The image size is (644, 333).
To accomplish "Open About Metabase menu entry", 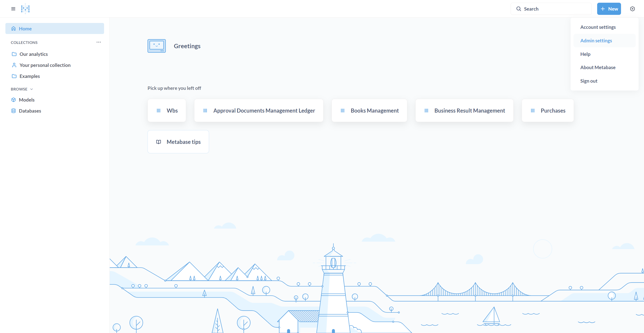I will [x=604, y=68].
